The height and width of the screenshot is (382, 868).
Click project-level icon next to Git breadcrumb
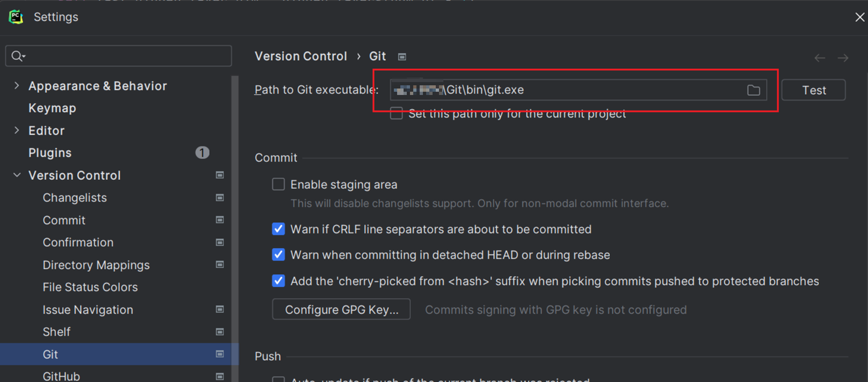(x=402, y=57)
